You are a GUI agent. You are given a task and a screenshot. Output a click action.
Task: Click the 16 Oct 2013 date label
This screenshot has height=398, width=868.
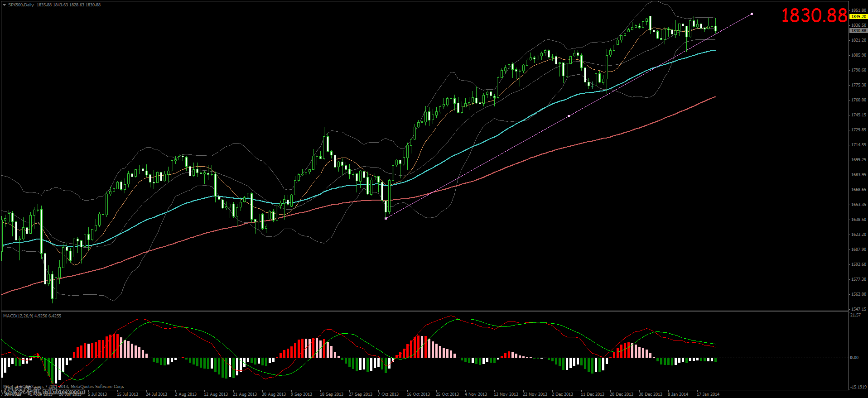[x=418, y=394]
